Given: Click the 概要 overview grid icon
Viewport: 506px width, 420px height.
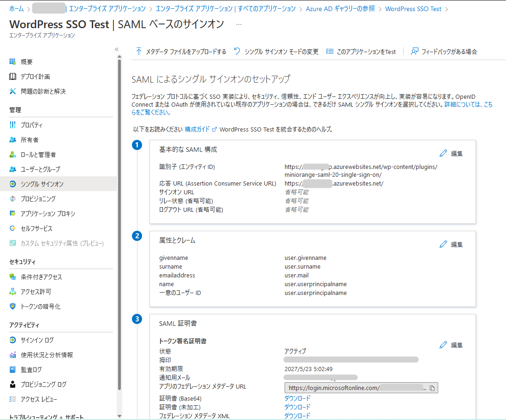Looking at the screenshot, I should [x=12, y=62].
